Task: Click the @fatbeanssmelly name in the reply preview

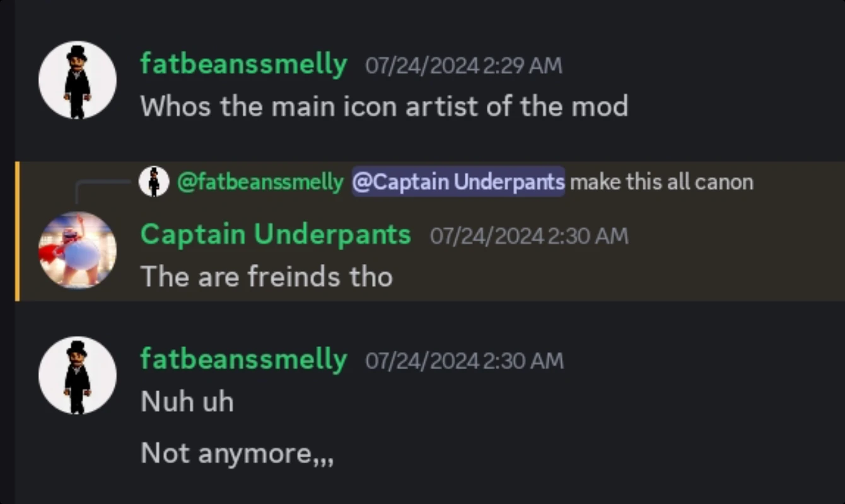Action: [x=260, y=182]
